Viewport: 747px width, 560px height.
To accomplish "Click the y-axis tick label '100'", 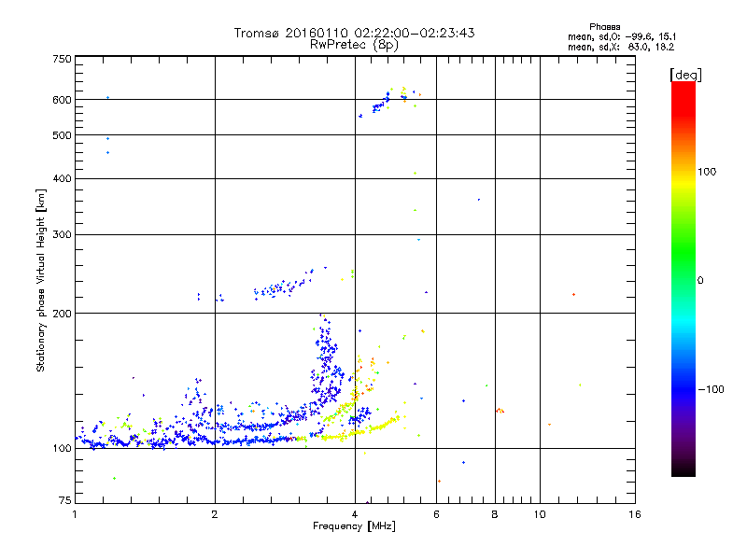I will pyautogui.click(x=62, y=448).
